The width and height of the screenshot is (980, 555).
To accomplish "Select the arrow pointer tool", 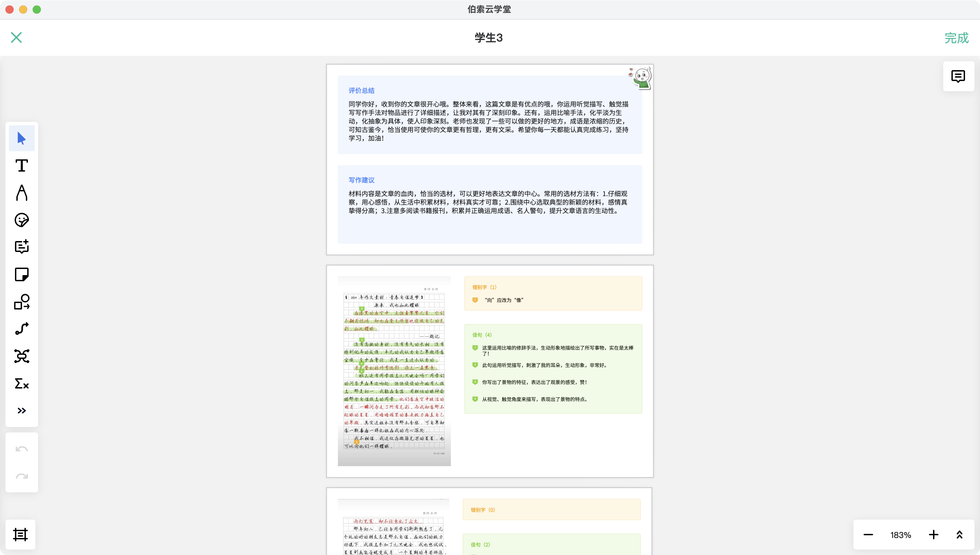I will pyautogui.click(x=22, y=138).
